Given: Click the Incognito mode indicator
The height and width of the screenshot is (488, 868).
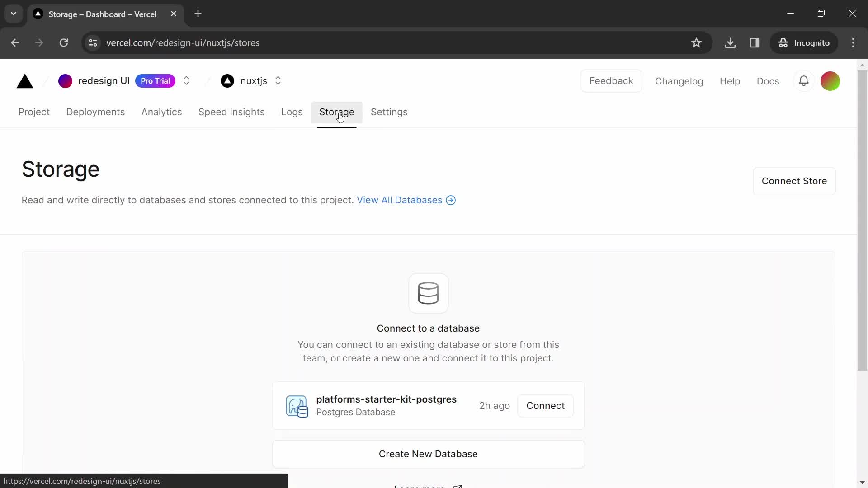Looking at the screenshot, I should tap(807, 43).
